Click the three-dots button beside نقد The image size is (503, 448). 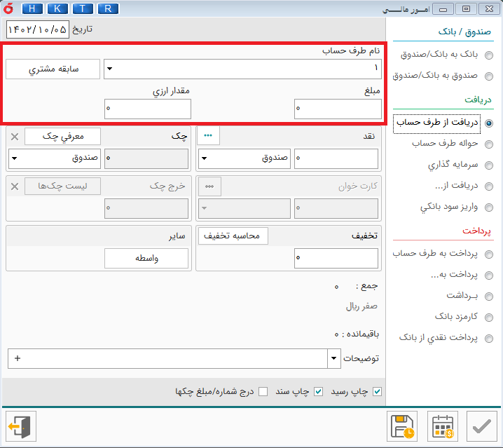tap(209, 136)
